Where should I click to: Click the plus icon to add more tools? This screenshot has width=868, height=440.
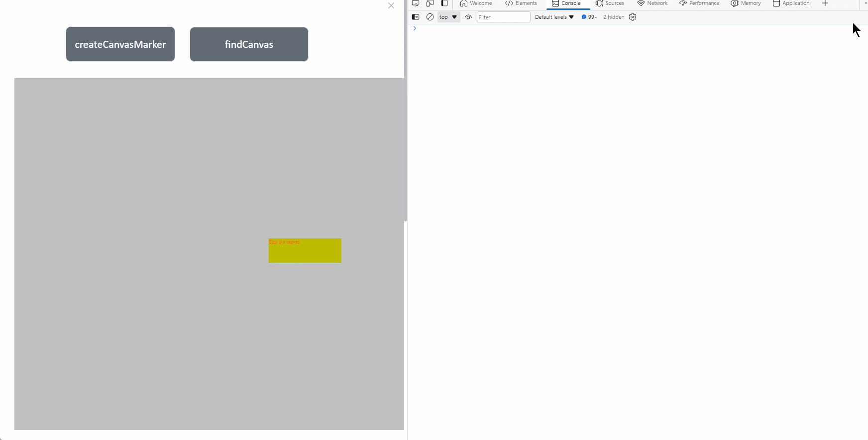tap(825, 3)
